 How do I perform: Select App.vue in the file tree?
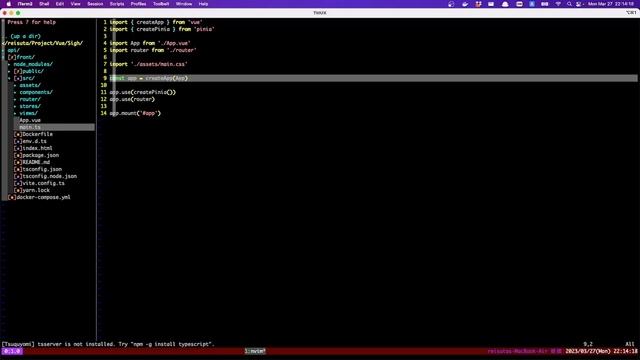[x=30, y=120]
